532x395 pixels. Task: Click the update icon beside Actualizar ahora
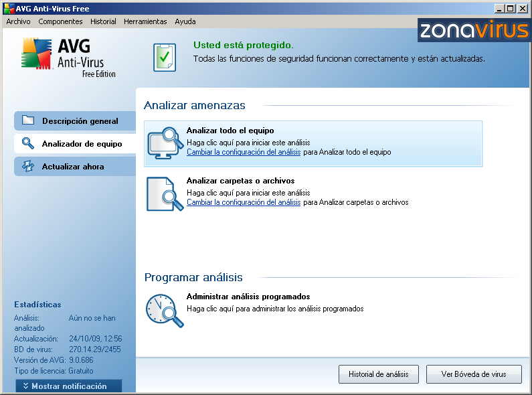click(x=28, y=167)
